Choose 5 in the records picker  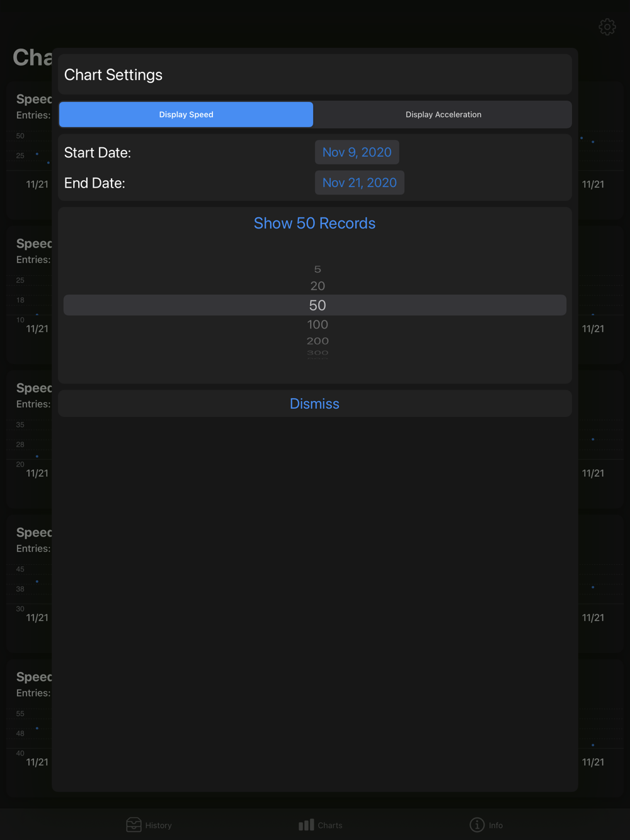(x=318, y=270)
